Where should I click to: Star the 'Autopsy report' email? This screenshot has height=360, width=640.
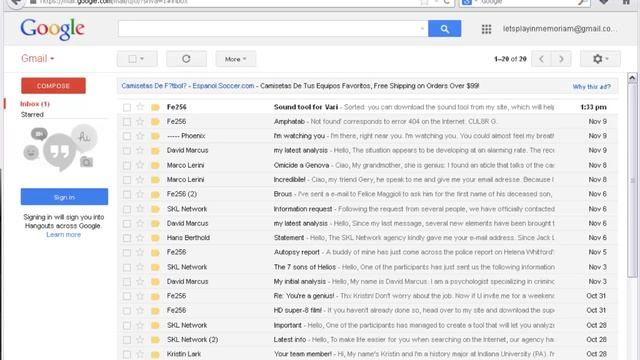pyautogui.click(x=140, y=252)
